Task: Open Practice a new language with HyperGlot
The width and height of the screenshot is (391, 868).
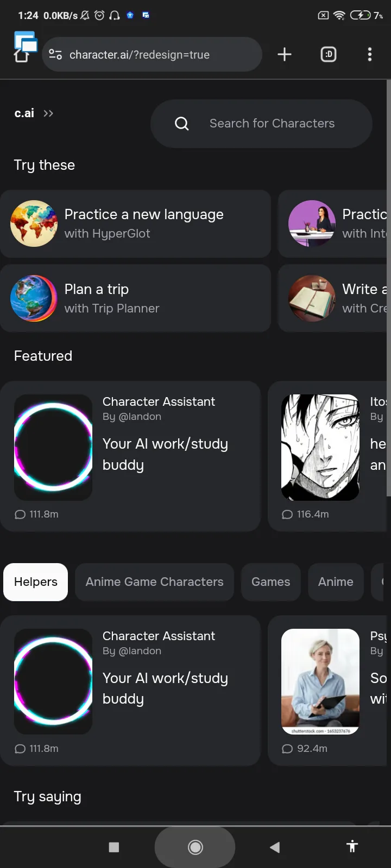Action: point(135,224)
